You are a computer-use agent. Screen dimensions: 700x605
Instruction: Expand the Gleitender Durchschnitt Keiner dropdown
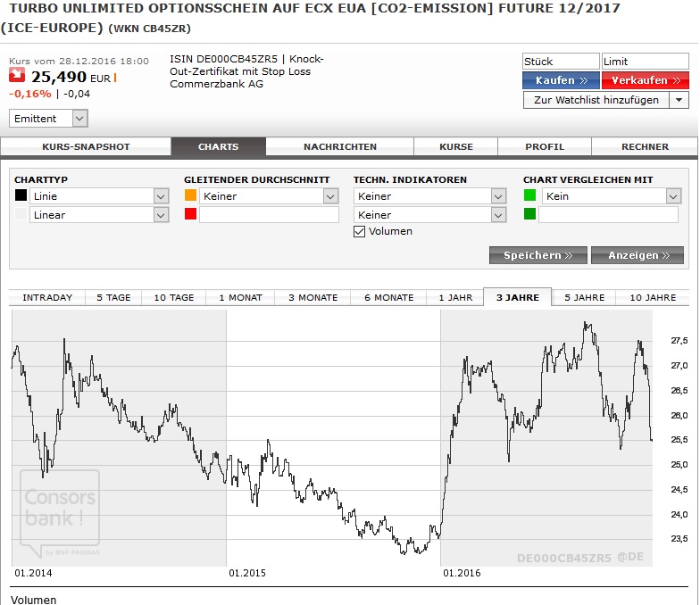pos(269,196)
